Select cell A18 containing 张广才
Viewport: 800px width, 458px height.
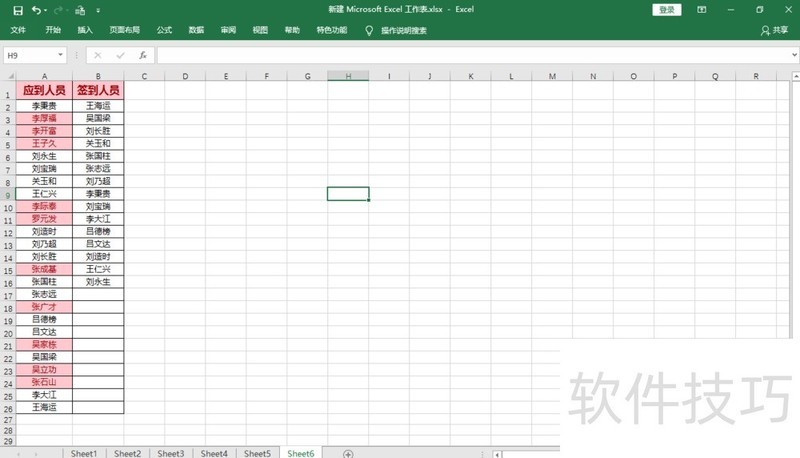(x=44, y=307)
